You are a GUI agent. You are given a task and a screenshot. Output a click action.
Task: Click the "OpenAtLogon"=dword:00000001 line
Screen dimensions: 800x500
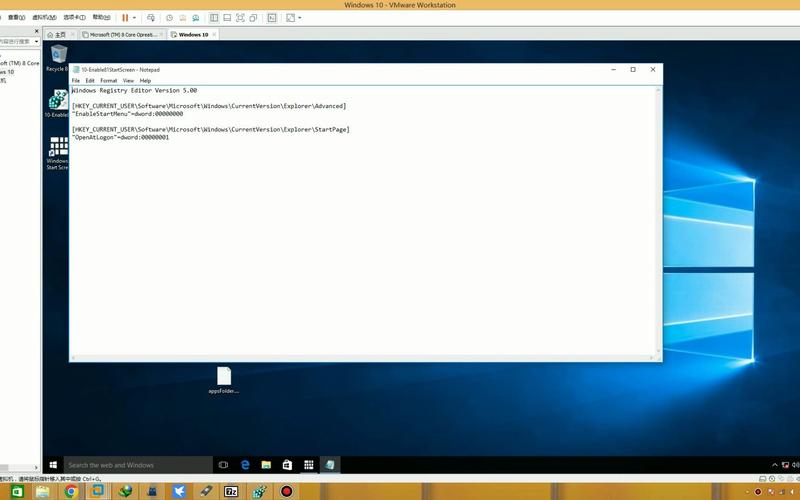point(120,137)
